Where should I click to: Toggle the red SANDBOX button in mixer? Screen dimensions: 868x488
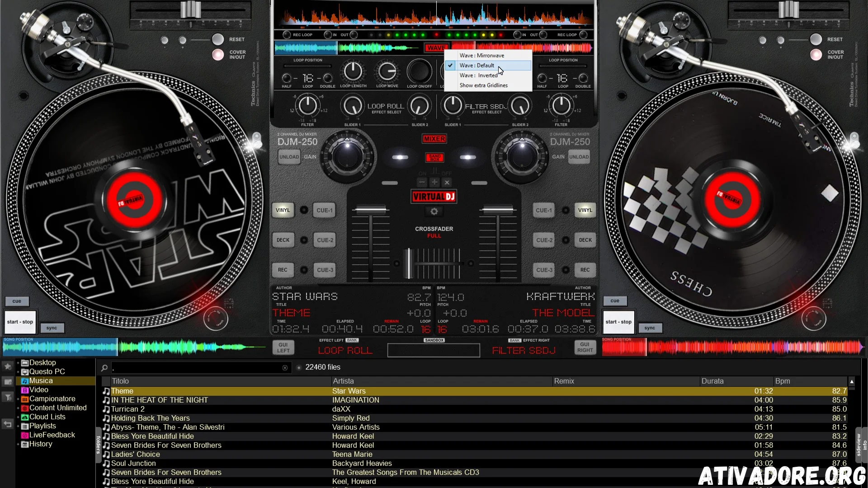click(x=434, y=157)
